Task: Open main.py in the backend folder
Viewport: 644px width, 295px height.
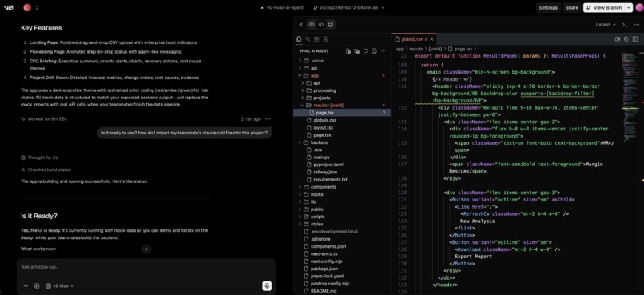Action: [342, 157]
